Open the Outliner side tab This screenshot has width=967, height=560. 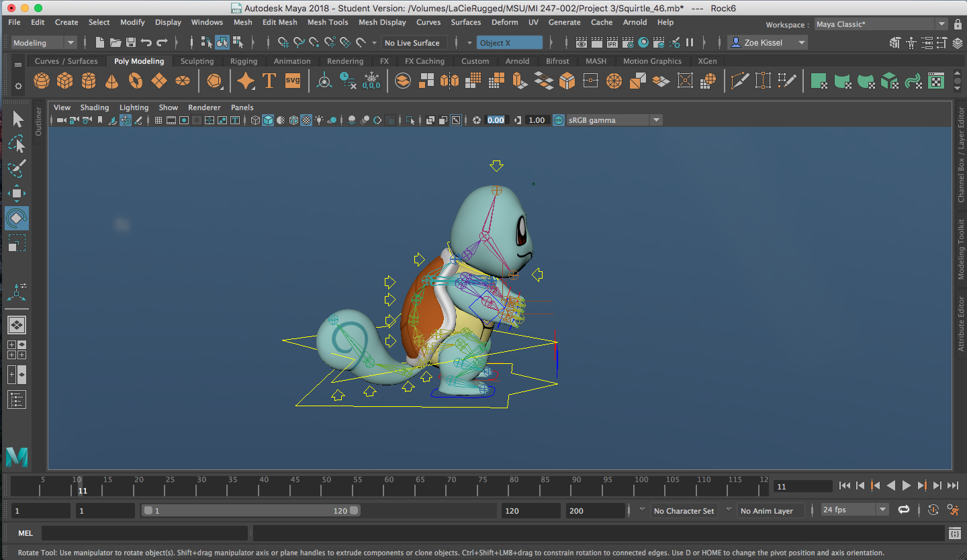click(38, 122)
